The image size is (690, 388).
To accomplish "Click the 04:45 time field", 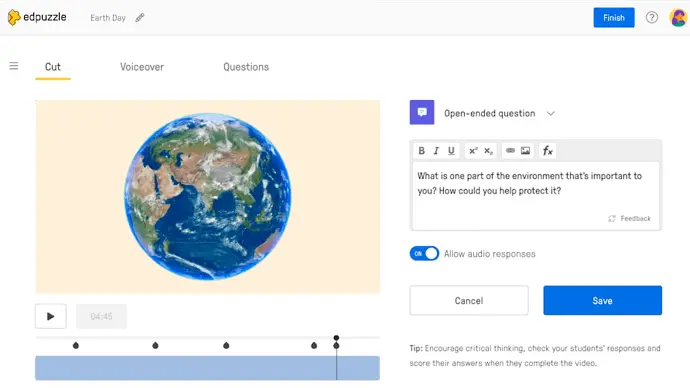I will click(101, 316).
